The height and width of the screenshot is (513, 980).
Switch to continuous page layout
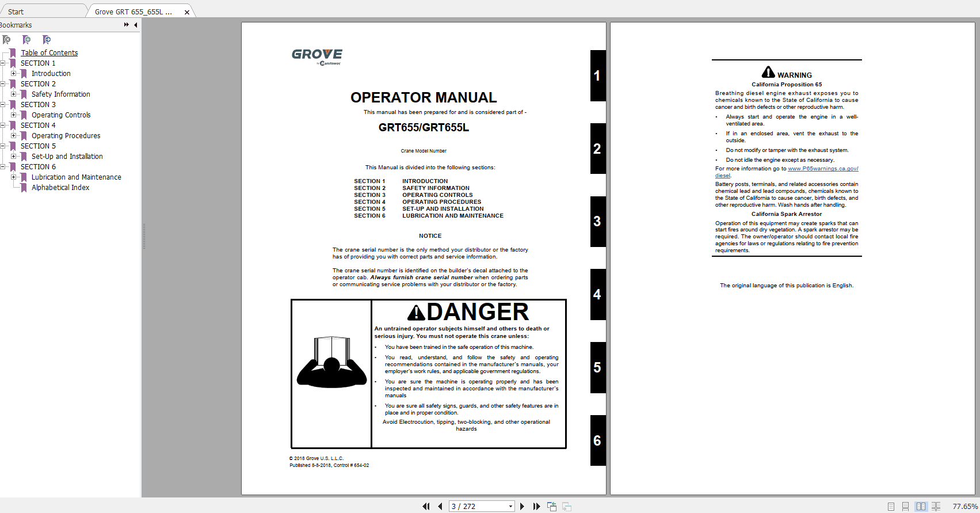pos(906,507)
